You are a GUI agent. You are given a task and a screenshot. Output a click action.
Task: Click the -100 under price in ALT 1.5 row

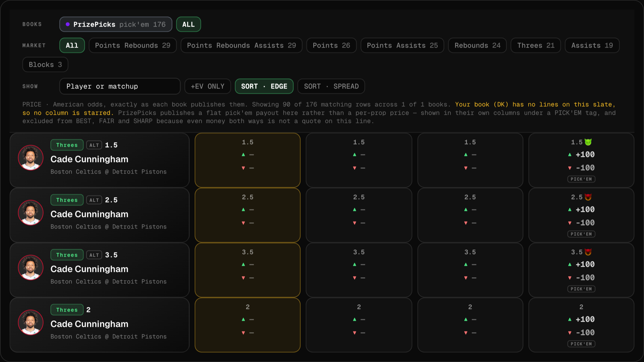pyautogui.click(x=585, y=168)
